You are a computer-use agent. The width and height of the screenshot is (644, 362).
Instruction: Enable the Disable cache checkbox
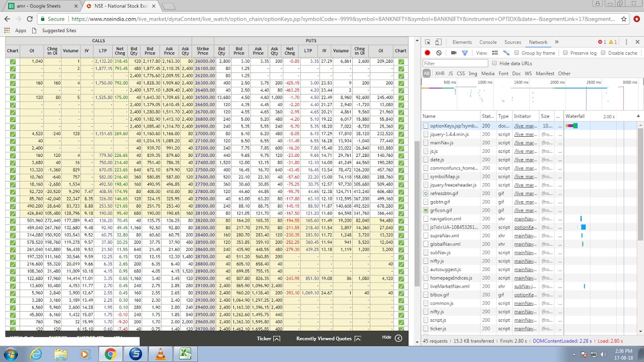[603, 53]
